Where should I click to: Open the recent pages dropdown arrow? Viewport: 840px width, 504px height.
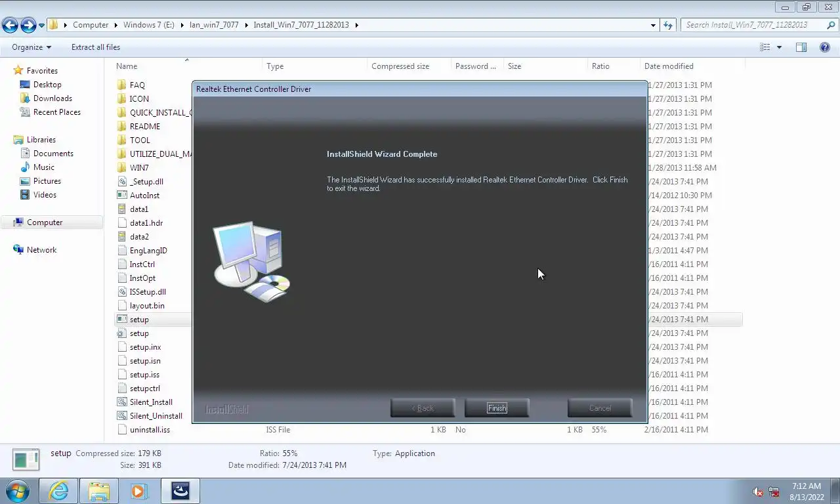(42, 26)
